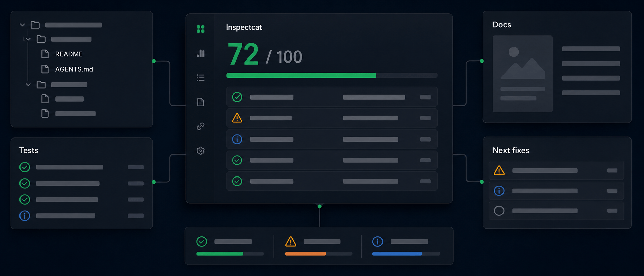Click the "Tests" panel heading
The height and width of the screenshot is (276, 644).
29,150
